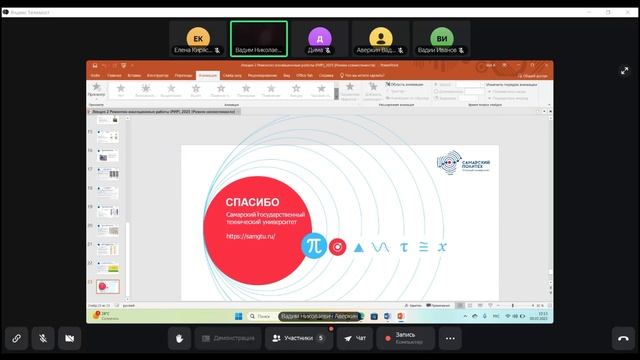Image resolution: width=640 pixels, height=360 pixels.
Task: Switch to the Слайд-шоу ribbon tab
Action: [232, 76]
